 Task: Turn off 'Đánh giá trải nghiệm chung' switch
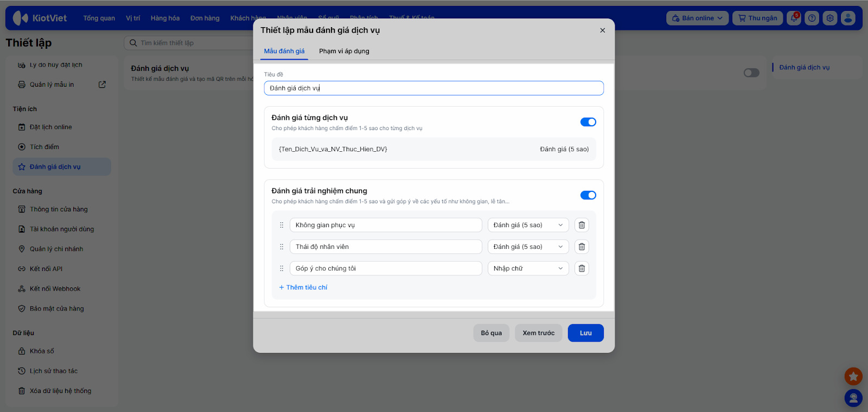click(x=588, y=195)
